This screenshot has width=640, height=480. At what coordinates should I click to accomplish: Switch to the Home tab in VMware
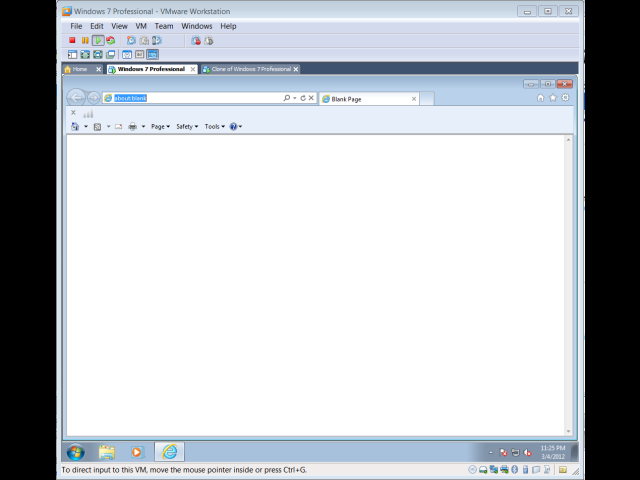click(79, 69)
